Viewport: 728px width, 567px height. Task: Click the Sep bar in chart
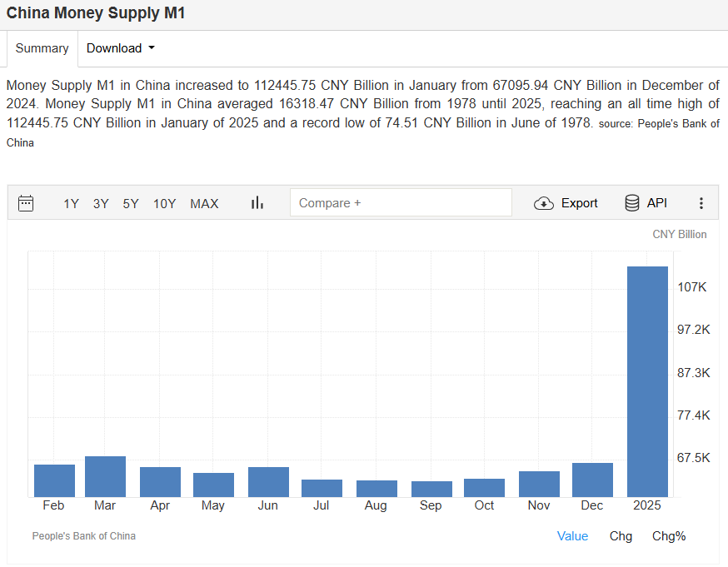(431, 489)
